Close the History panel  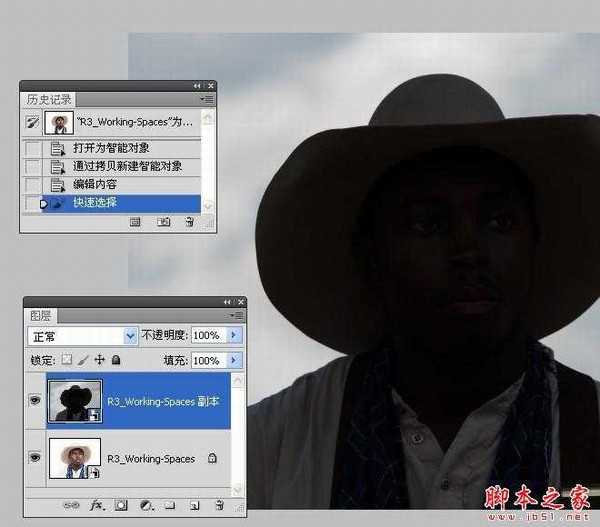click(x=210, y=86)
